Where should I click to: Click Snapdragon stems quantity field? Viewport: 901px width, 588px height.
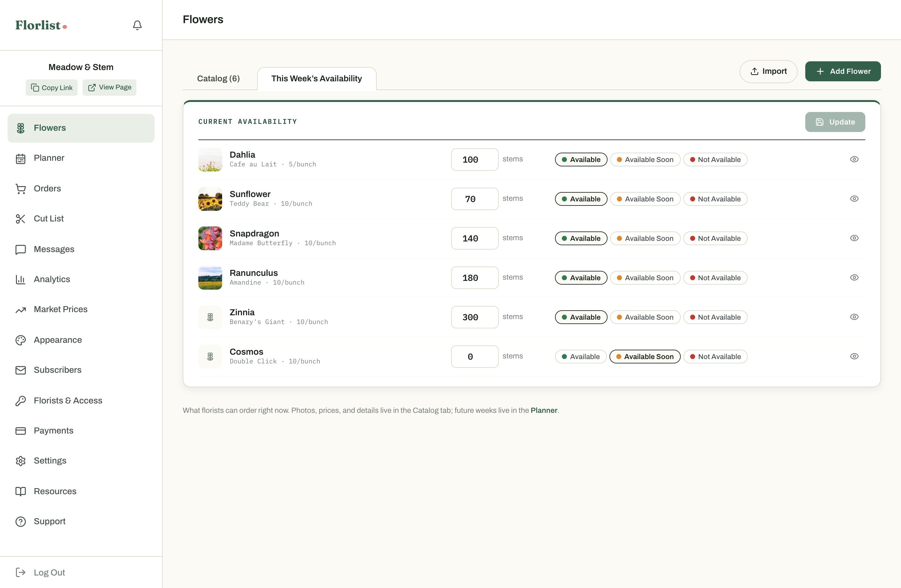(474, 238)
